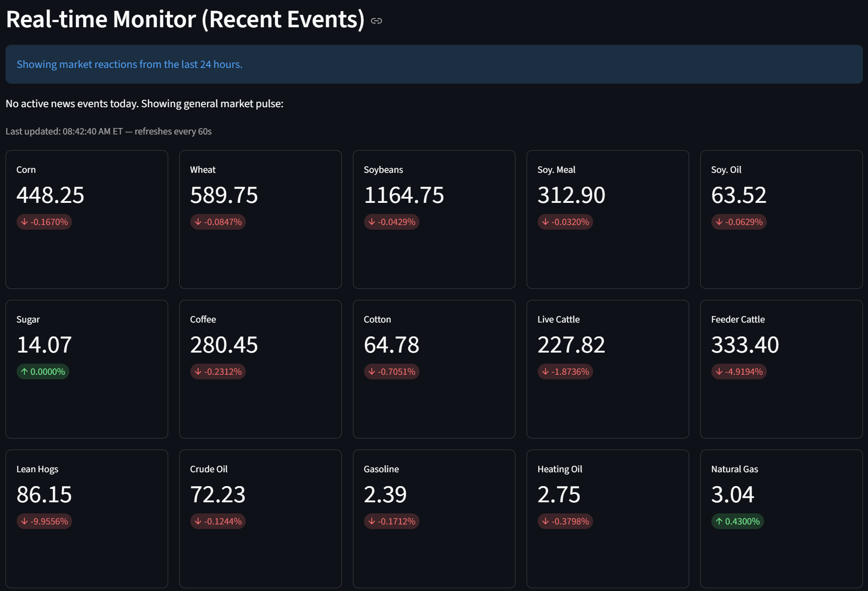Toggle the -0.1670% change badge on Corn
The image size is (868, 591).
click(x=44, y=222)
